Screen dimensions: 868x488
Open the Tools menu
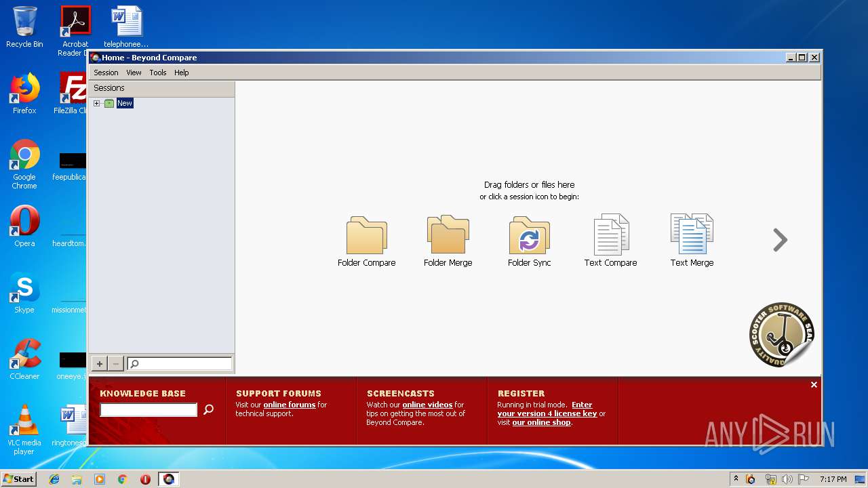click(157, 73)
